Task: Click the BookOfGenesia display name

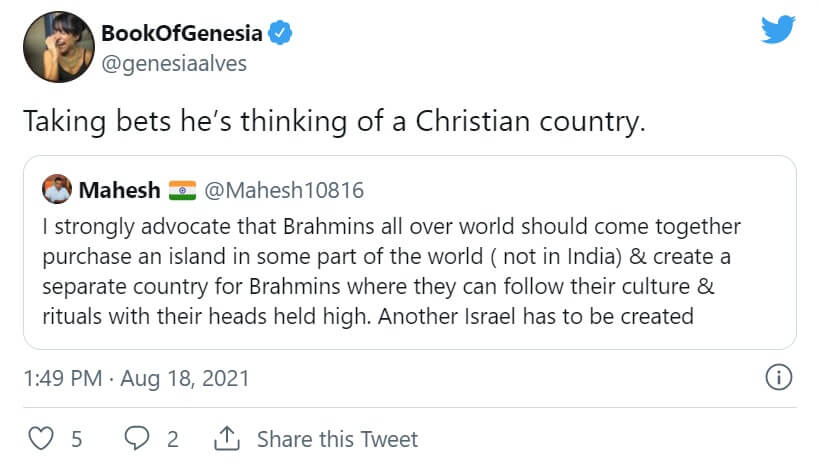Action: coord(181,33)
